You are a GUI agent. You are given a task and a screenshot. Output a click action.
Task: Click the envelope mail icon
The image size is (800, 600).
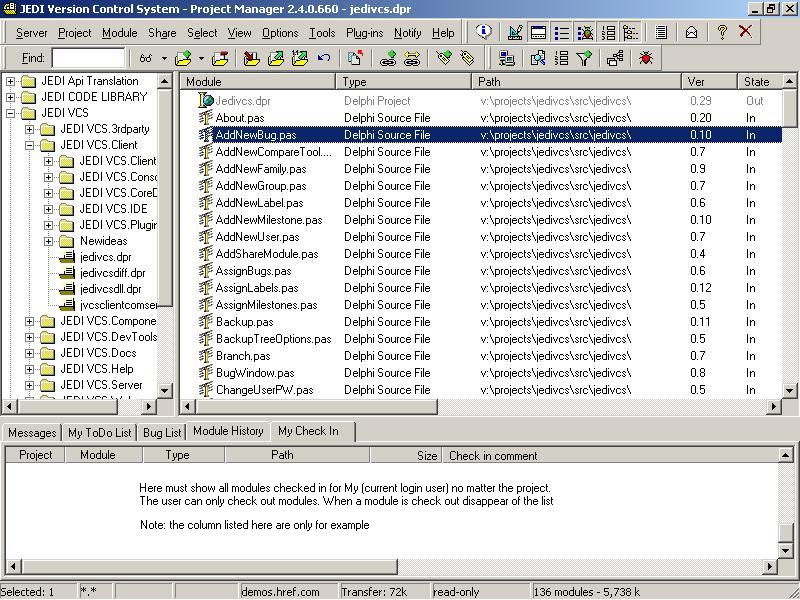click(691, 32)
